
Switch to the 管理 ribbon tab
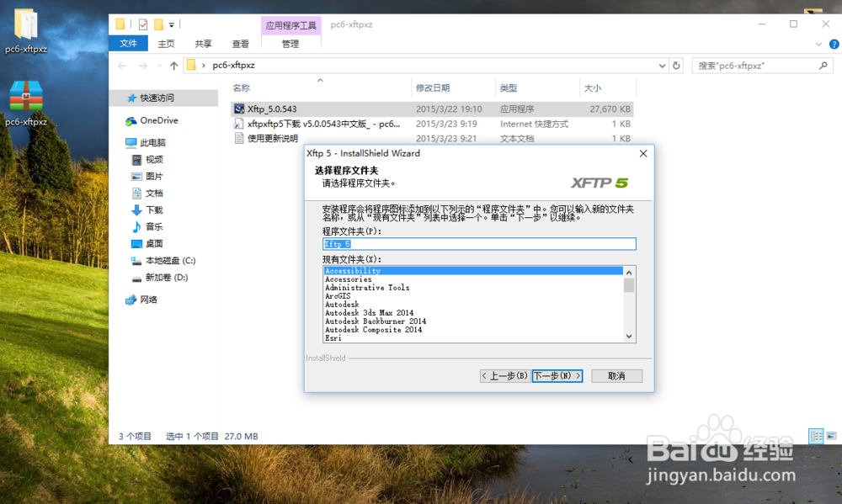click(x=290, y=44)
